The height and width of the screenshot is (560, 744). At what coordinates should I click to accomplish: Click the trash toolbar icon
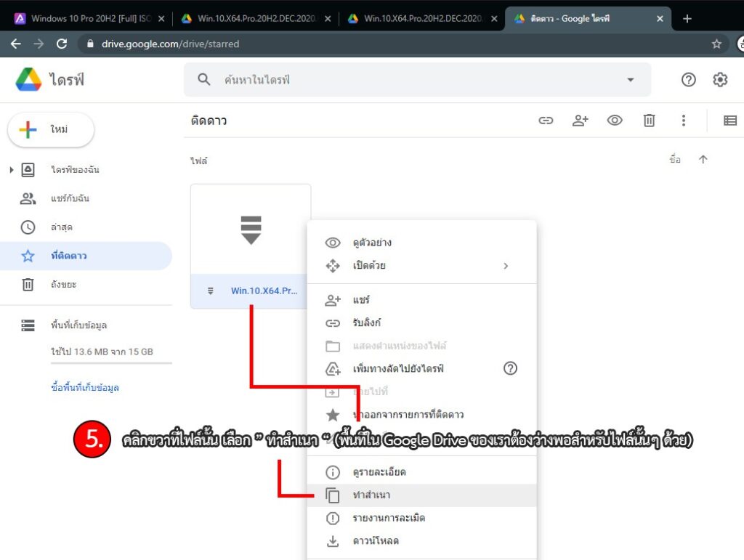tap(649, 121)
